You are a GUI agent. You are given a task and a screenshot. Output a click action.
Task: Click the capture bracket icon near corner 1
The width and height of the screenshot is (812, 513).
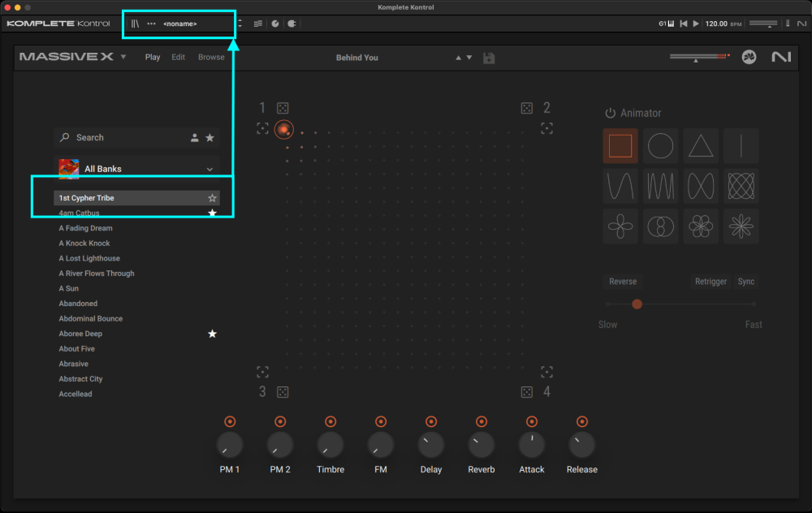(262, 128)
